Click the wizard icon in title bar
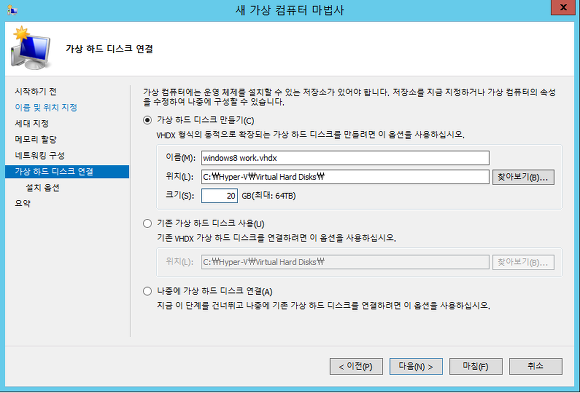This screenshot has height=393, width=580. (x=12, y=10)
